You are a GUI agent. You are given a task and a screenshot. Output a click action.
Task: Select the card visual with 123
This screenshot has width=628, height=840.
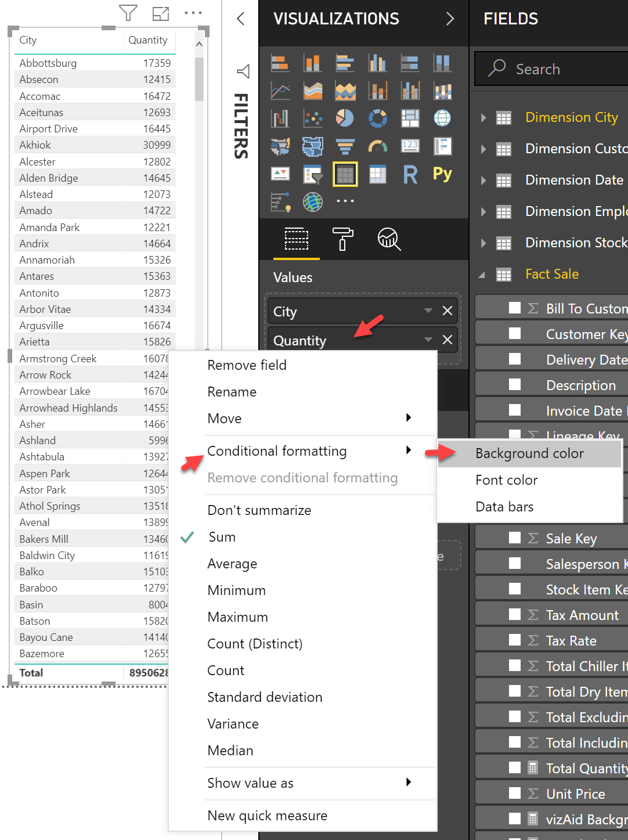tap(410, 146)
